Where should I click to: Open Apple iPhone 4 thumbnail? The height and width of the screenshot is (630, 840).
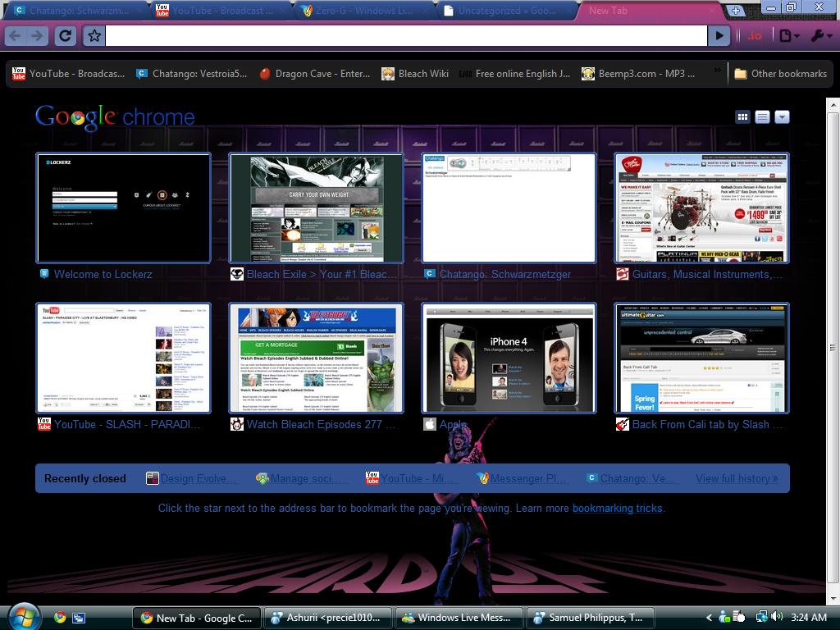509,358
